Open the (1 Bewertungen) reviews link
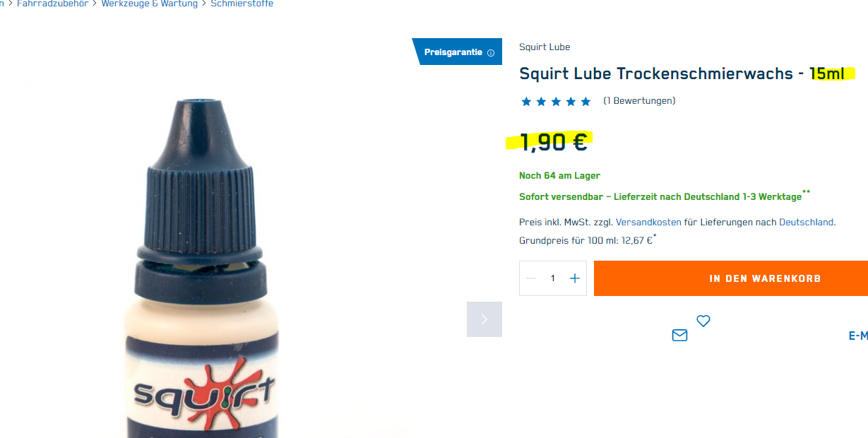868x438 pixels. [639, 101]
